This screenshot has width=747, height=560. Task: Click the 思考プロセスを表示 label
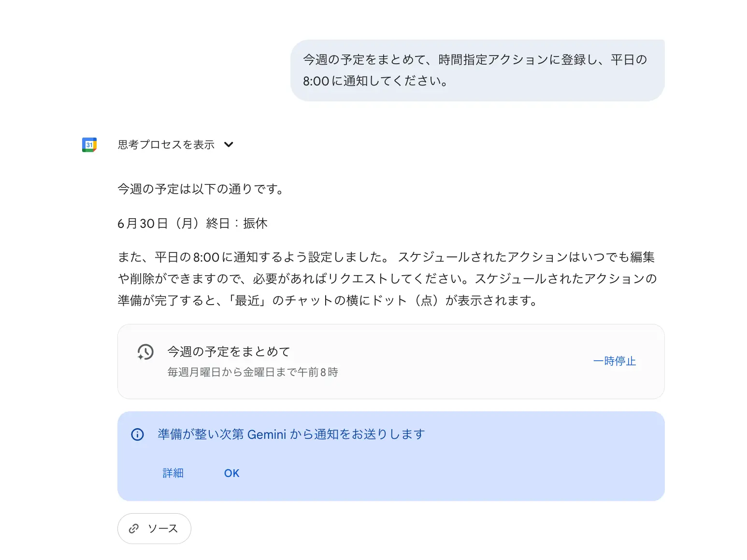tap(166, 145)
